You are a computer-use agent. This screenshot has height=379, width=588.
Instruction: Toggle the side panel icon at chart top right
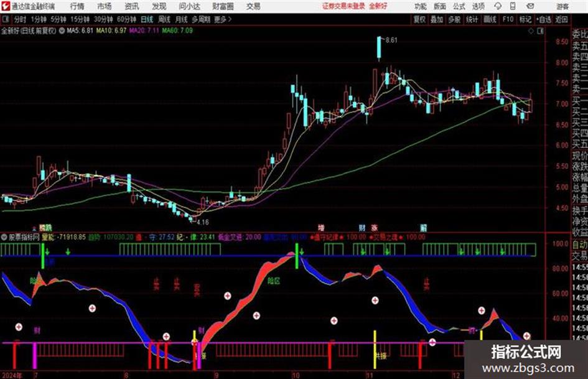(540, 31)
